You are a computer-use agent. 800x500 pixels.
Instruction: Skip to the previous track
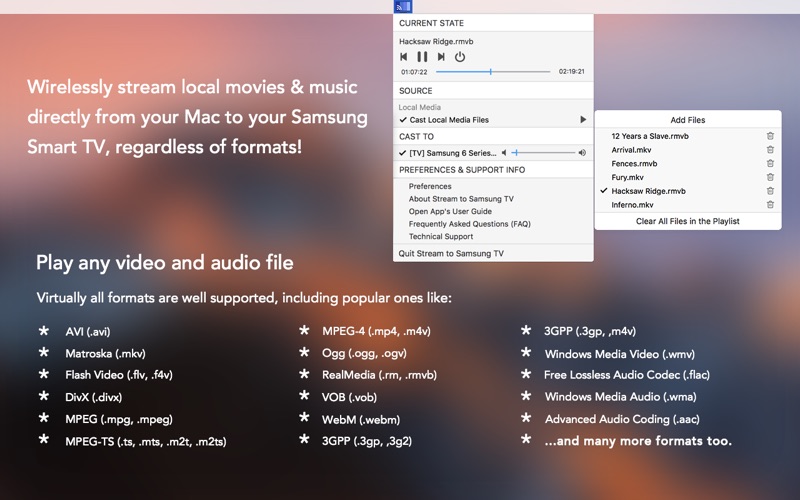(x=404, y=57)
